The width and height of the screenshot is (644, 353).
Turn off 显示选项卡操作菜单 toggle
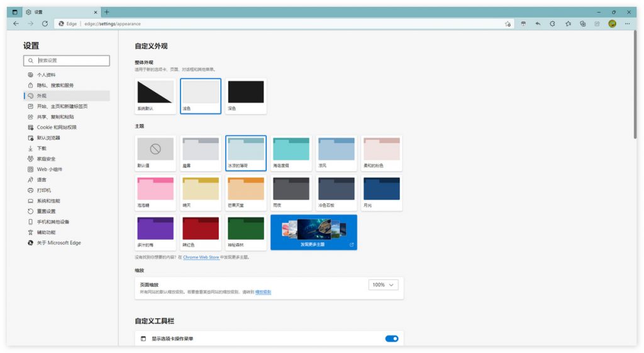point(391,339)
